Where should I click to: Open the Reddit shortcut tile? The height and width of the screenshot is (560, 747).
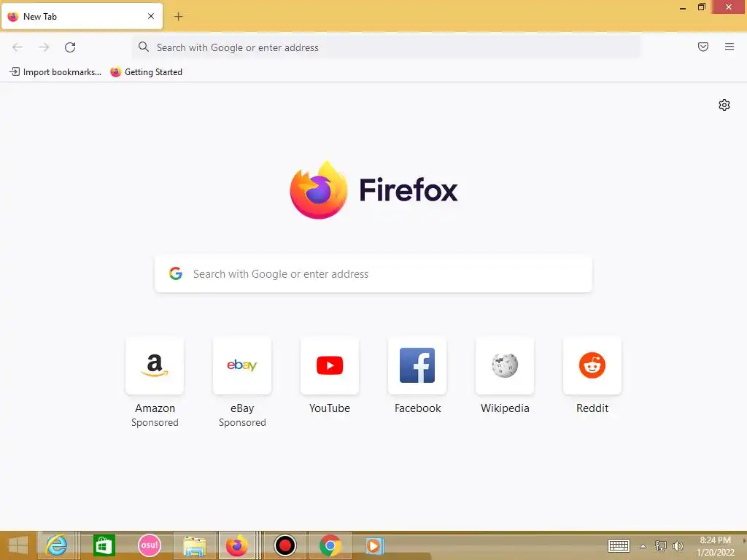tap(592, 366)
